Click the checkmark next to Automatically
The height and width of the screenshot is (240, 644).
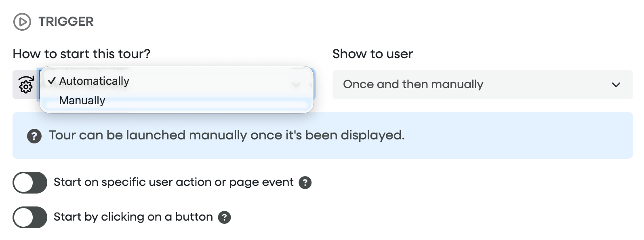pyautogui.click(x=52, y=81)
